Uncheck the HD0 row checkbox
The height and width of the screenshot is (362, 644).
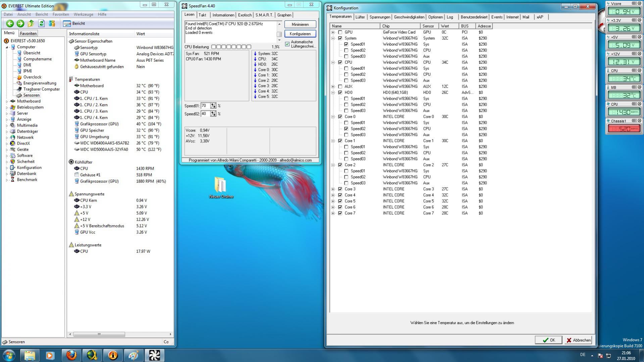(340, 93)
